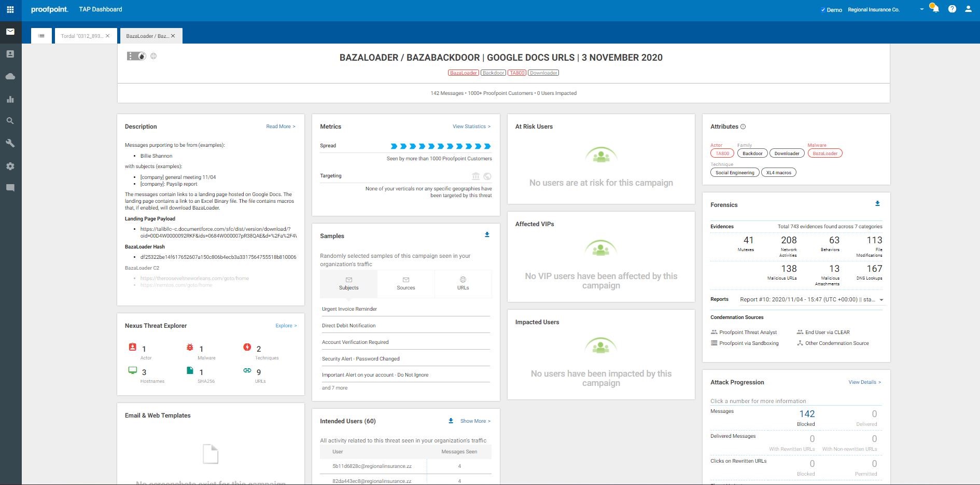Select the URLs samples tab
The image size is (980, 485).
463,283
